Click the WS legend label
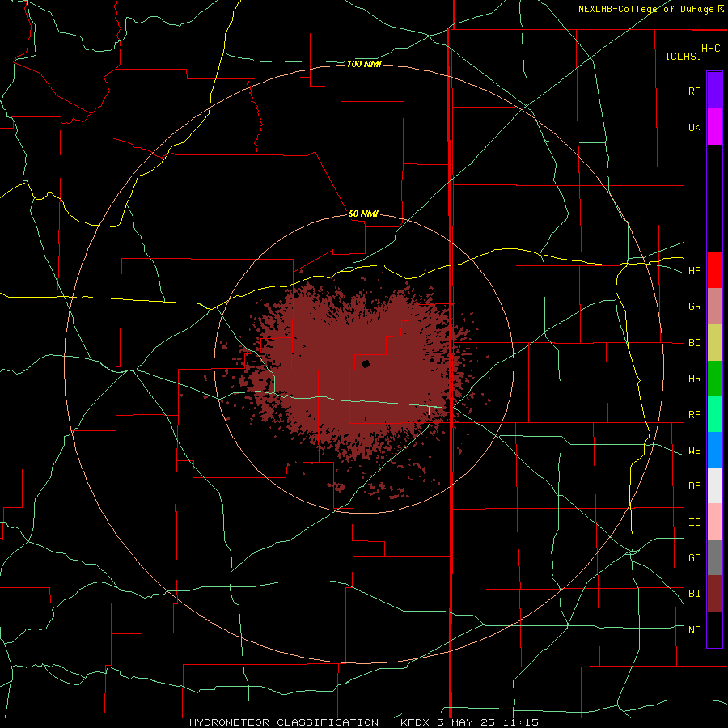The image size is (728, 728). (694, 451)
